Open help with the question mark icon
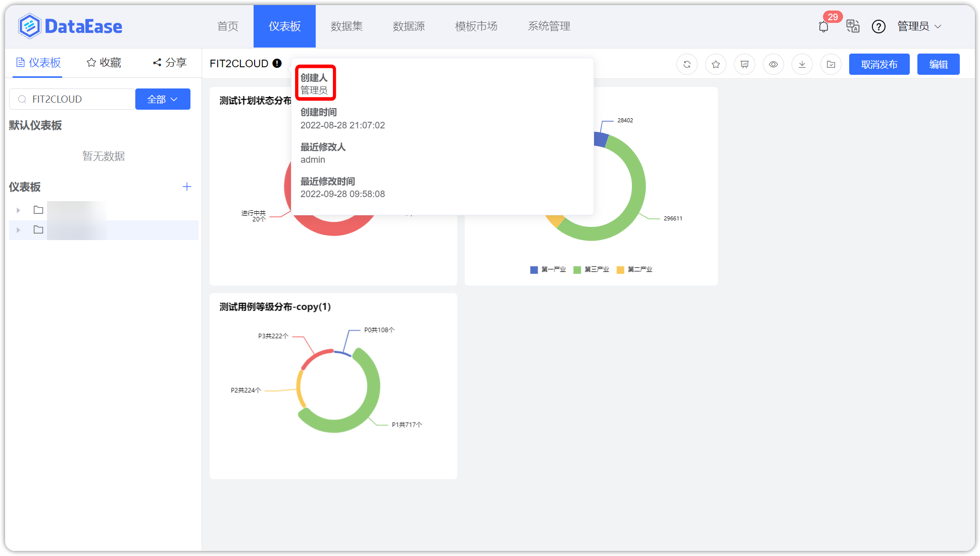980x556 pixels. [x=879, y=26]
